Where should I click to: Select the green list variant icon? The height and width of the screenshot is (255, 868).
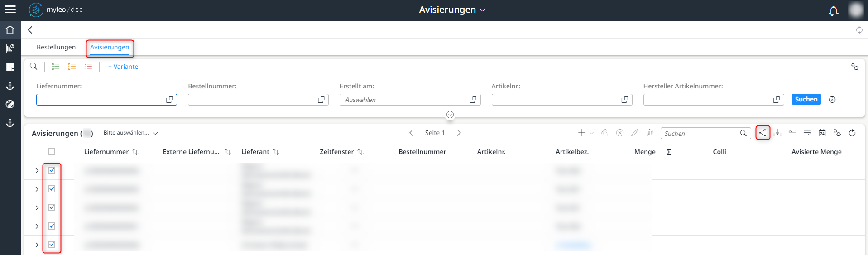coord(56,67)
